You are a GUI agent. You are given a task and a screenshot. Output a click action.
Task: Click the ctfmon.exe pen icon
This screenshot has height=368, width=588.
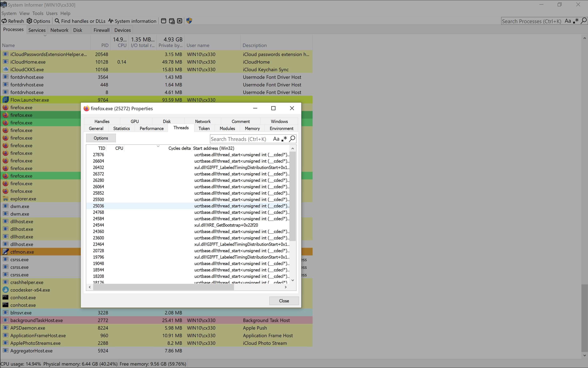6,252
